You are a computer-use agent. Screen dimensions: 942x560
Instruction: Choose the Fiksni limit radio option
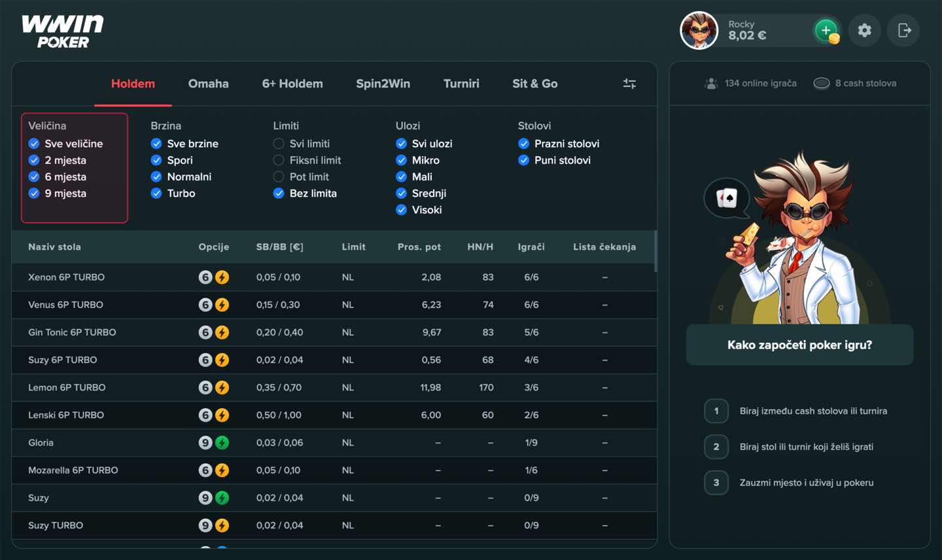[279, 160]
